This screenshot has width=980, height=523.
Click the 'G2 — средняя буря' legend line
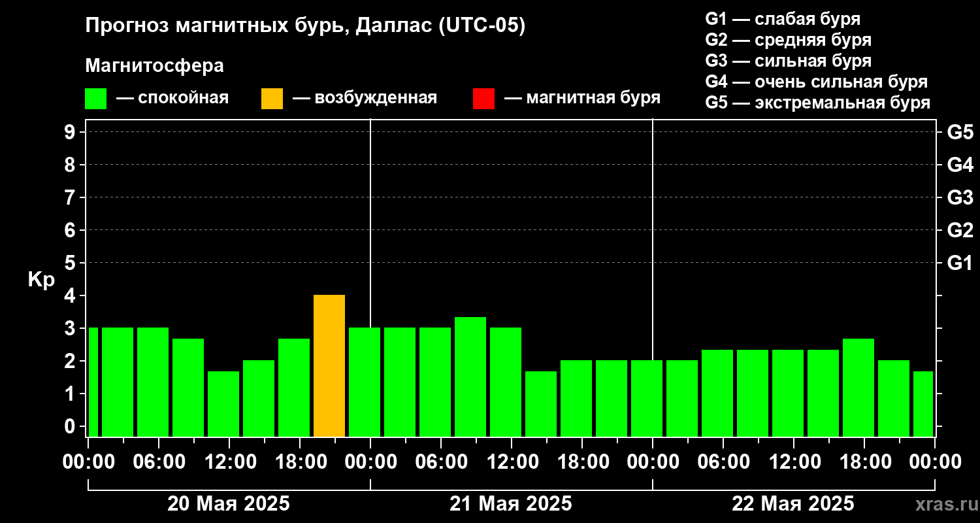pos(788,40)
